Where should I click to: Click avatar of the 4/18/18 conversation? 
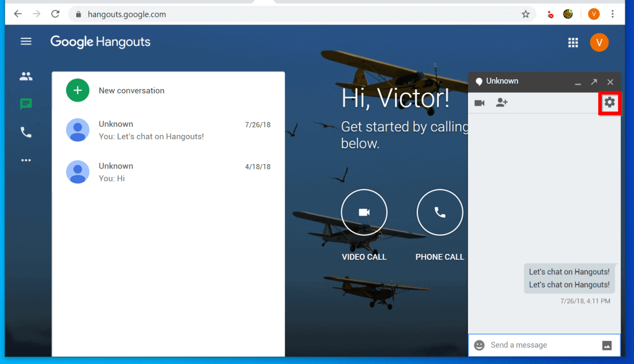click(77, 172)
